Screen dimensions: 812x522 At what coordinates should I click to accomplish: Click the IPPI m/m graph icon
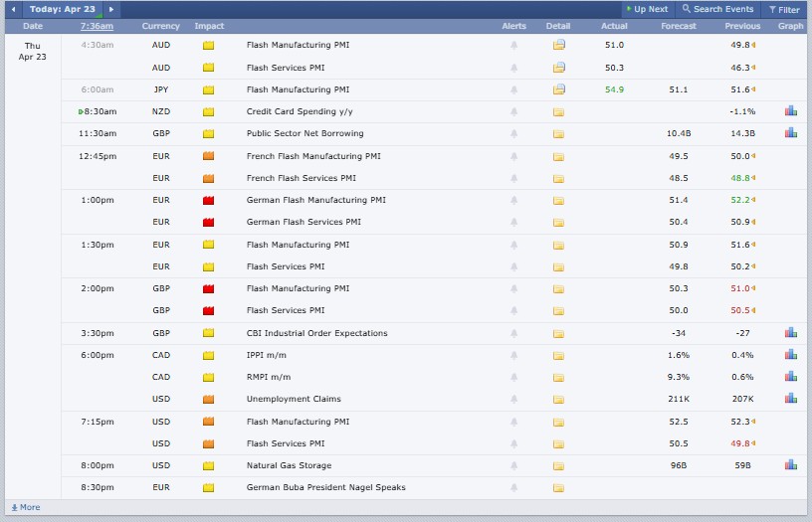(790, 355)
